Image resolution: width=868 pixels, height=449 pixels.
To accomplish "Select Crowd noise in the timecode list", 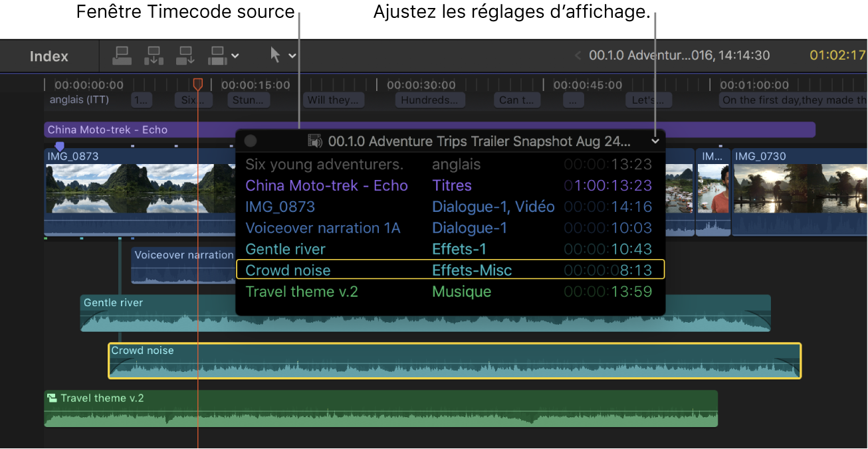I will [x=287, y=270].
